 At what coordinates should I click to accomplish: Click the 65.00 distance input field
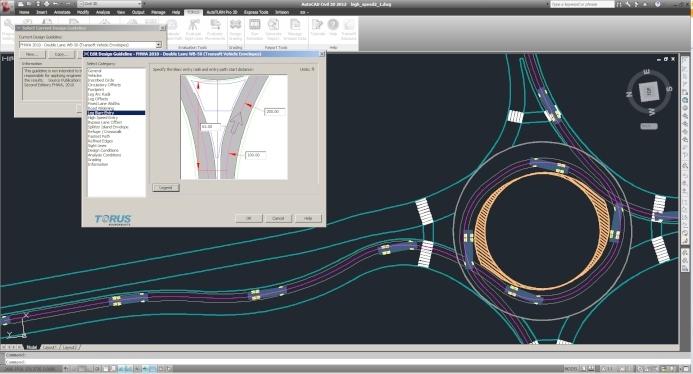[210, 126]
